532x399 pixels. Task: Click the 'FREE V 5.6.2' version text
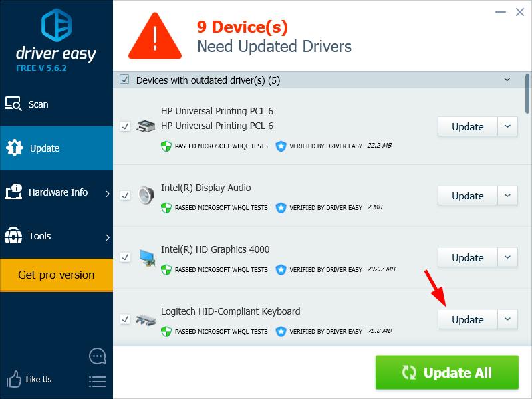point(41,68)
